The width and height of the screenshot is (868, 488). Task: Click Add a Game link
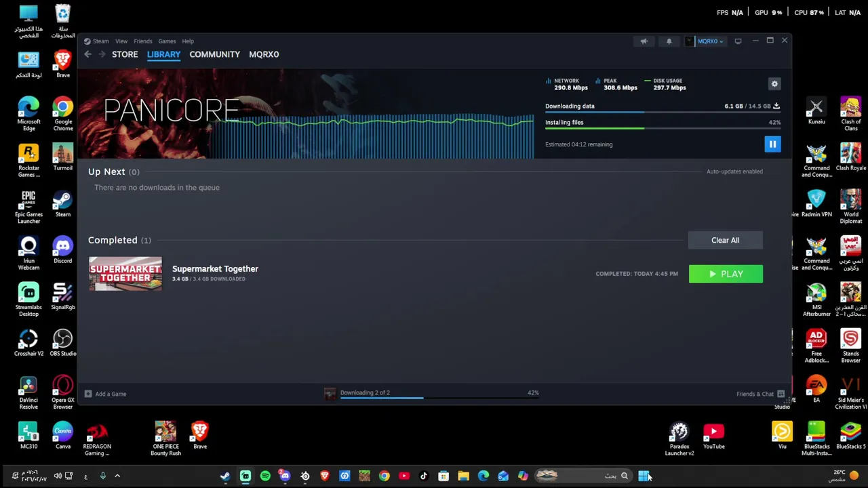pyautogui.click(x=111, y=394)
